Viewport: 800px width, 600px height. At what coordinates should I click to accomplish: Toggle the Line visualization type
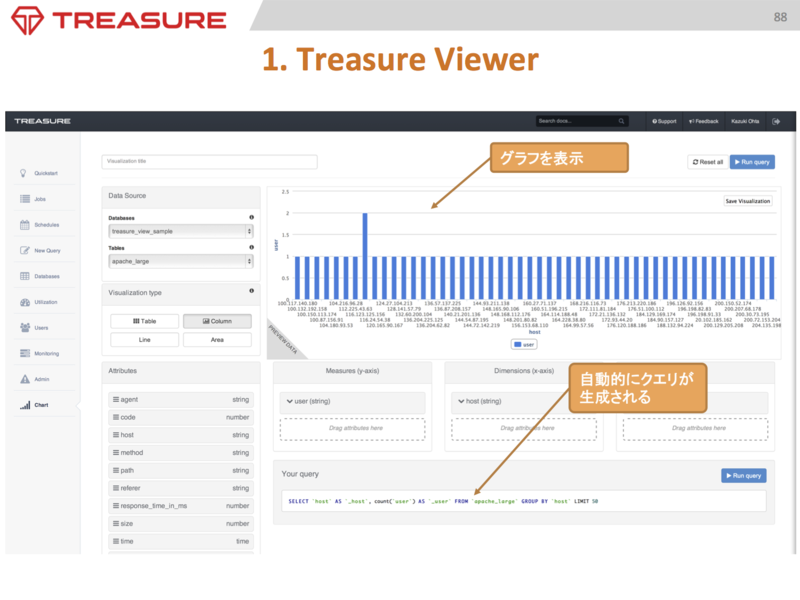[x=145, y=339]
